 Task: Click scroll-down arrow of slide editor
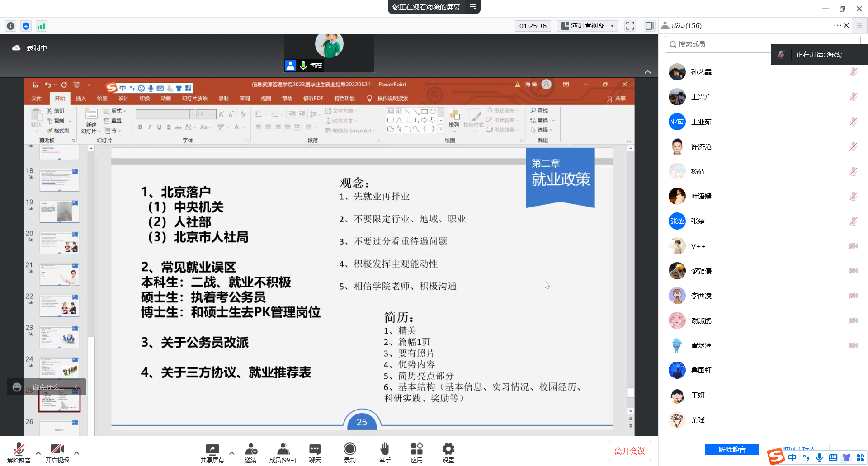click(631, 411)
